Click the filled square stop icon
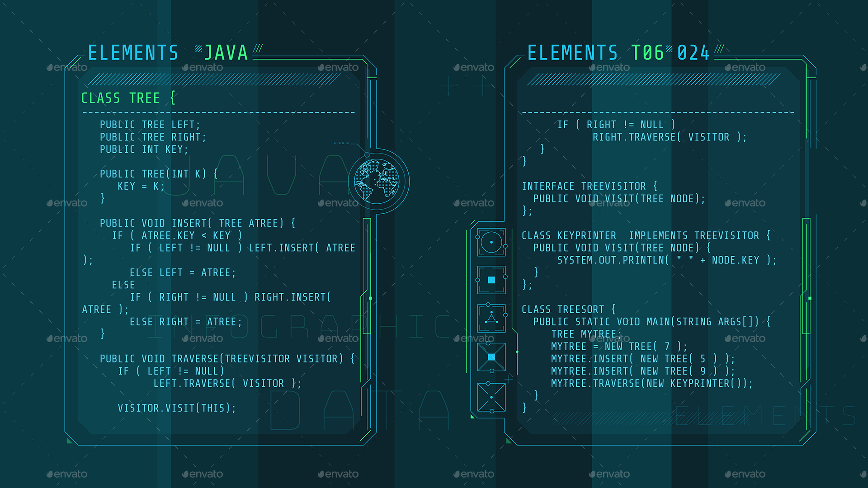The height and width of the screenshot is (488, 868). click(x=491, y=279)
